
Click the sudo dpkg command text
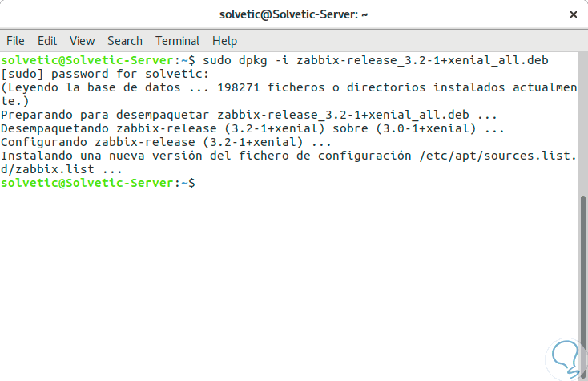coord(375,61)
